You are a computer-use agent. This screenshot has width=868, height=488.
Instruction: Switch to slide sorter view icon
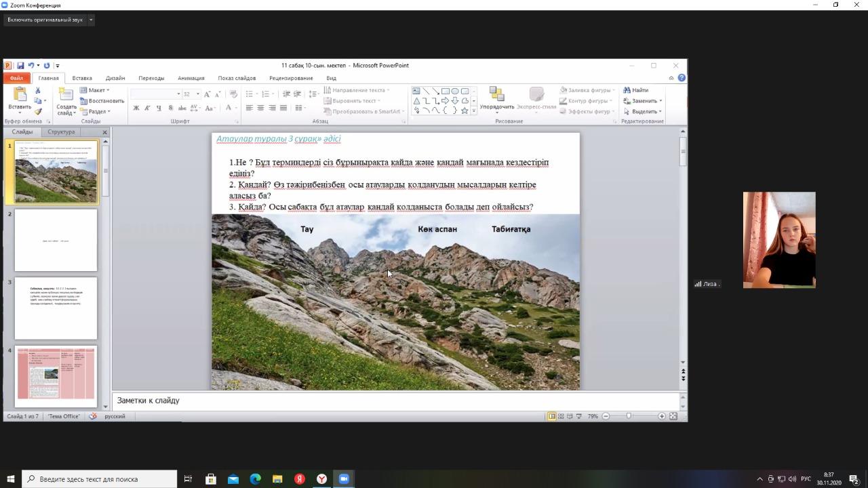point(561,416)
